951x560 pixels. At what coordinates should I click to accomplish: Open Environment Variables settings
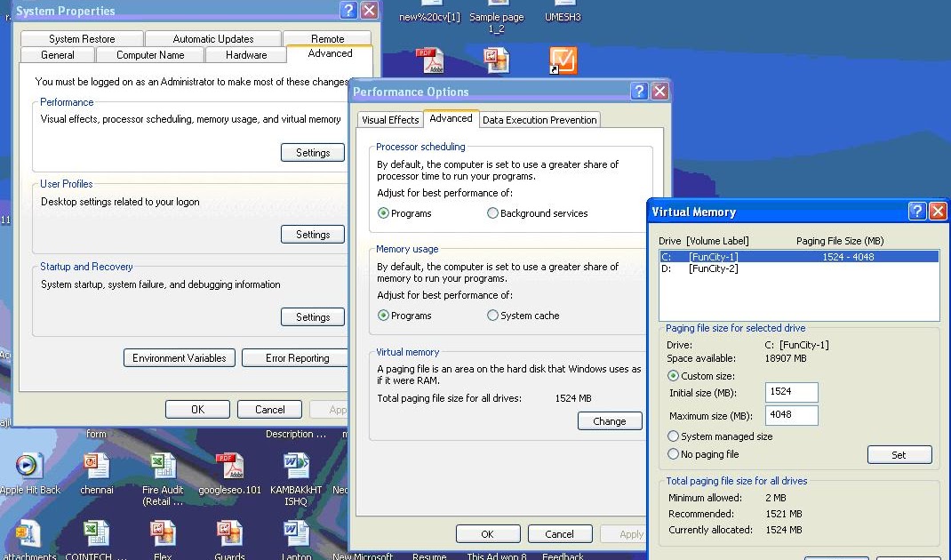(179, 357)
